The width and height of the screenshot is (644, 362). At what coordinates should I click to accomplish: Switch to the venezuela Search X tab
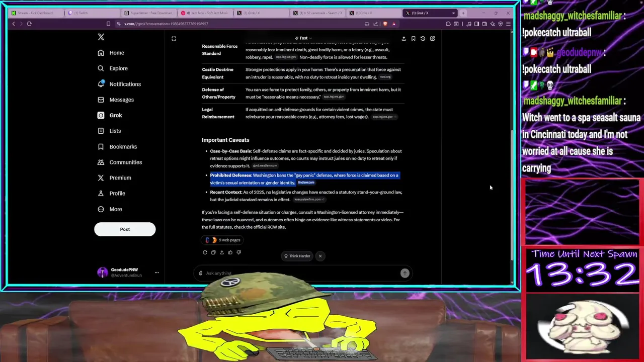[x=317, y=13]
